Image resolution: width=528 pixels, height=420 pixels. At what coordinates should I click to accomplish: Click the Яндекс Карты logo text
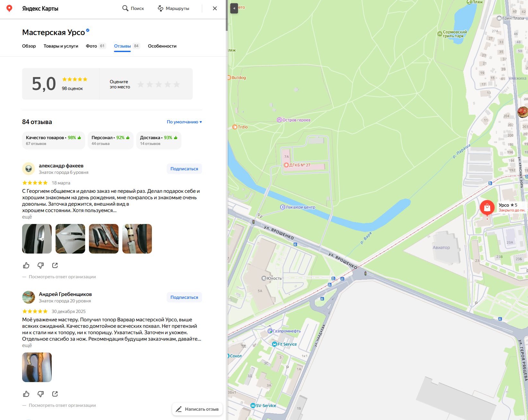point(40,8)
